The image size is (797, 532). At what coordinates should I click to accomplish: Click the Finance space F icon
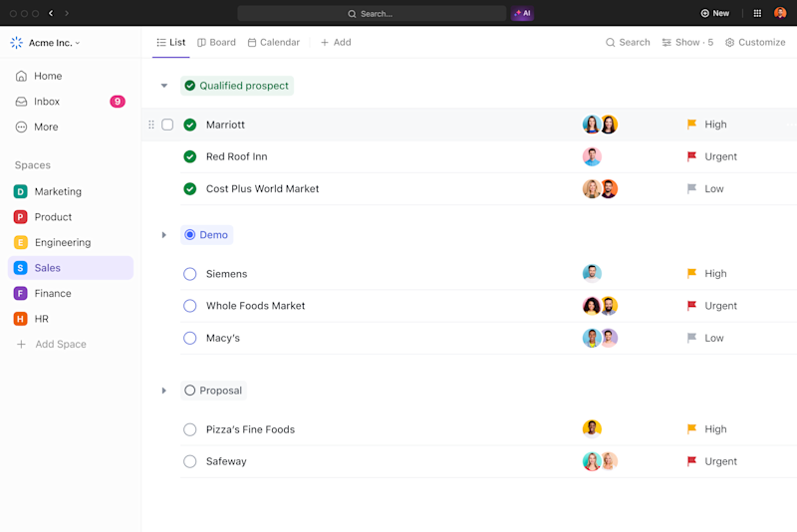pos(20,293)
